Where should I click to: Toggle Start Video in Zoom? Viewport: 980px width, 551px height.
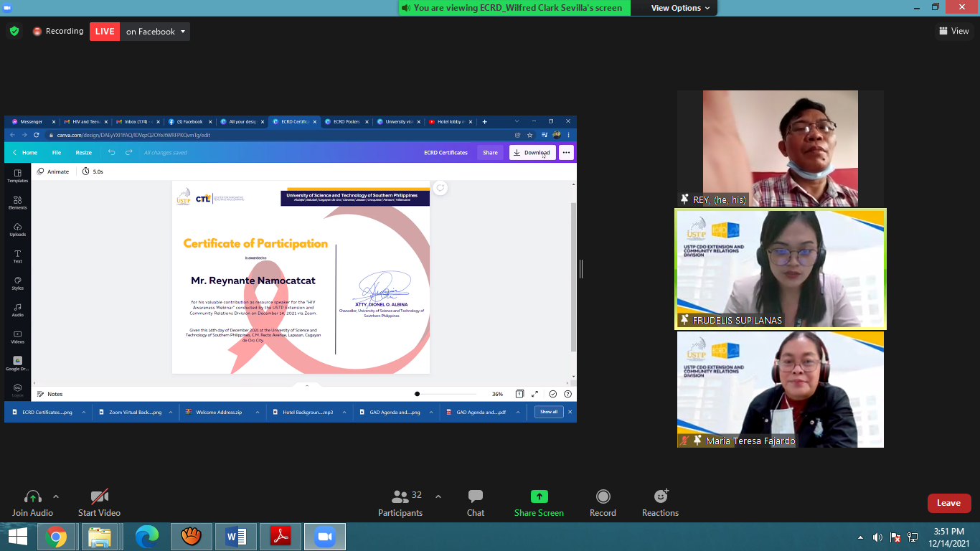pos(99,500)
